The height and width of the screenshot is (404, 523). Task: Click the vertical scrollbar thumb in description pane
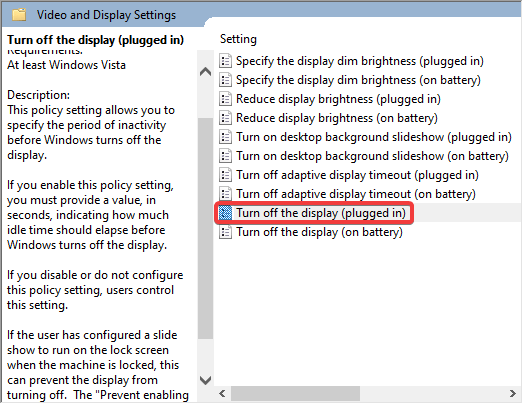pos(205,229)
